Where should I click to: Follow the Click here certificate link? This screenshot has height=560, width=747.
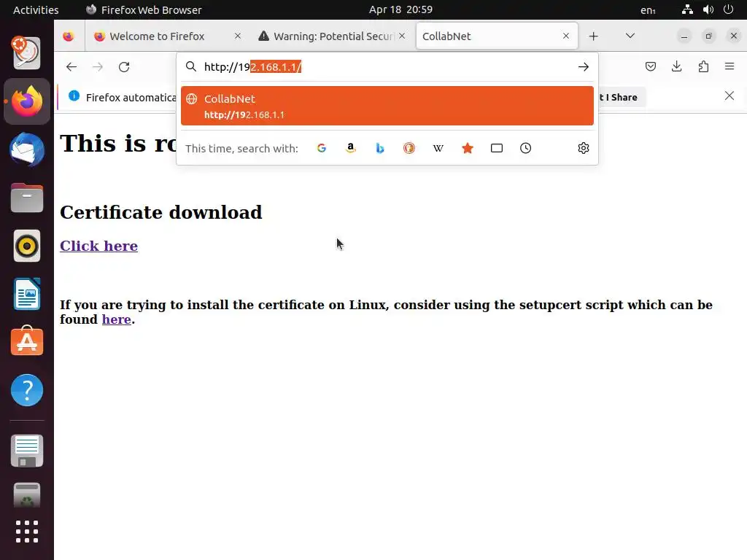98,246
